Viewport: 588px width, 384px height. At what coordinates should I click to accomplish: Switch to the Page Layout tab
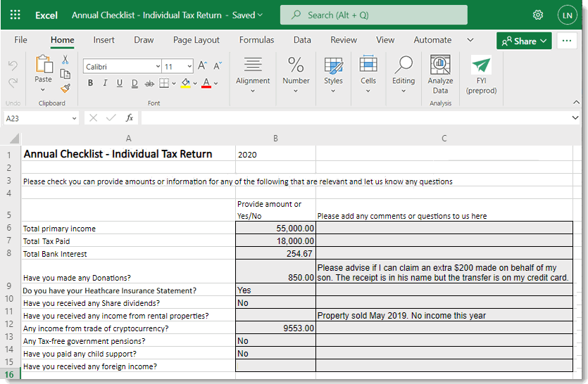[x=196, y=39]
